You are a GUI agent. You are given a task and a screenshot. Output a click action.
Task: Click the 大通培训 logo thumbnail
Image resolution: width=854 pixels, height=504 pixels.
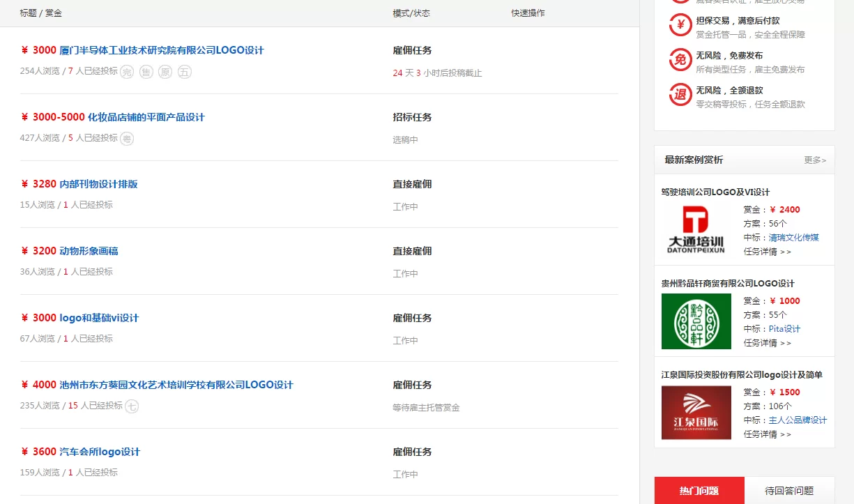(x=696, y=230)
